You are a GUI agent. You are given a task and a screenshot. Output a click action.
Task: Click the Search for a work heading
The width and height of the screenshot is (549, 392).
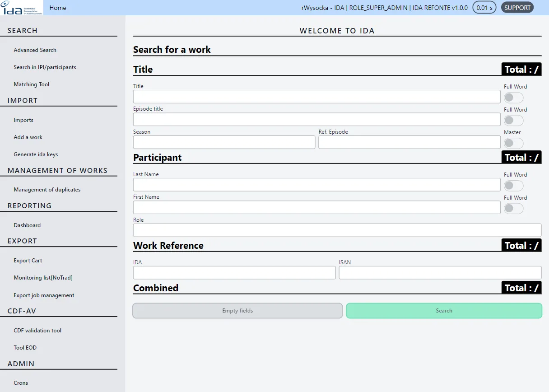point(172,50)
